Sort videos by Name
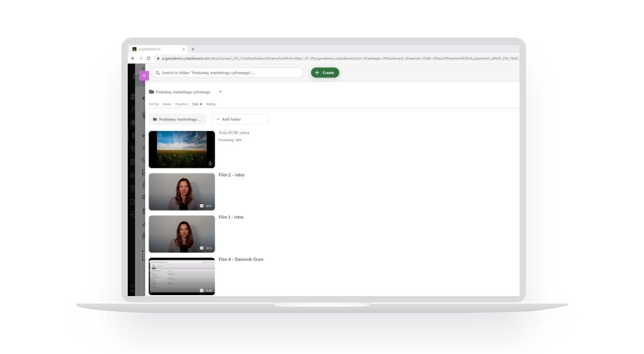Screen dimensions: 644x354 [x=166, y=104]
